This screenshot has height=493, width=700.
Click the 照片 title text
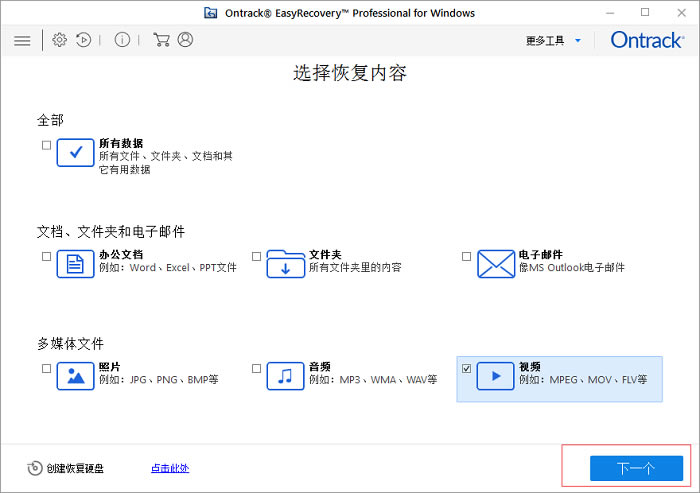pos(109,367)
